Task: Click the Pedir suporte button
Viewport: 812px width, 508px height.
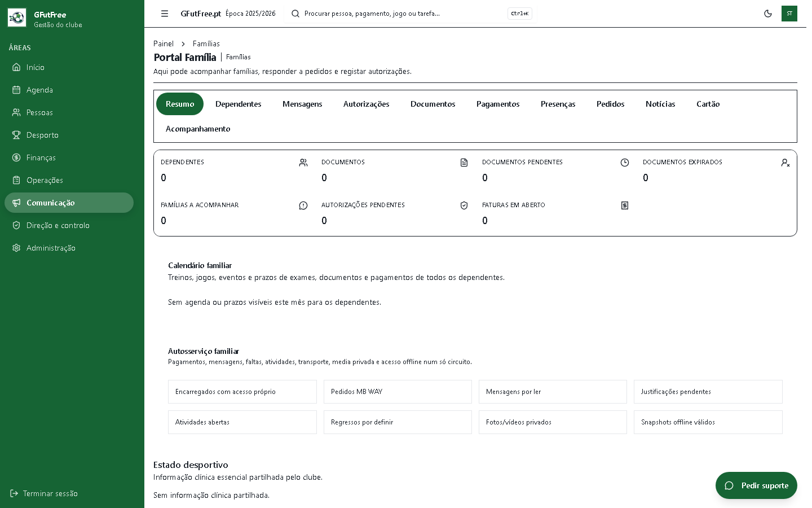Action: (756, 485)
